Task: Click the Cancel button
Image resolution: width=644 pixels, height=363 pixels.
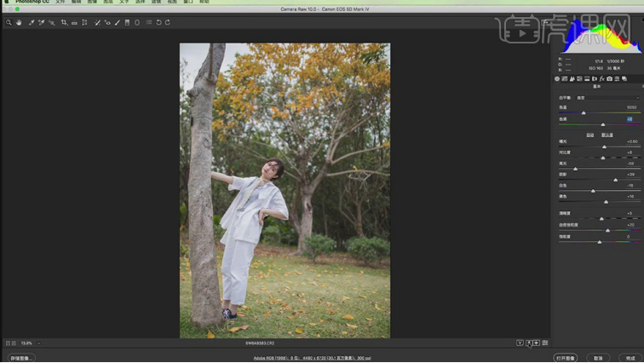Action: [598, 359]
